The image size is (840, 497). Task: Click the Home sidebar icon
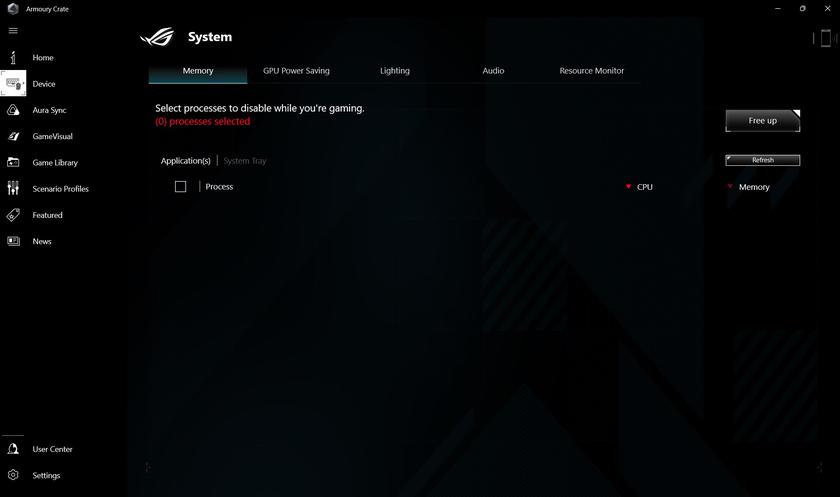coord(13,57)
